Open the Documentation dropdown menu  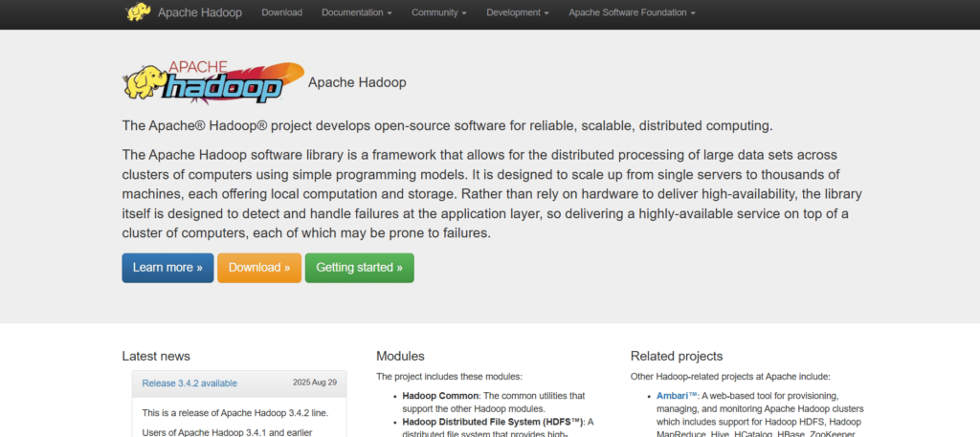tap(356, 12)
